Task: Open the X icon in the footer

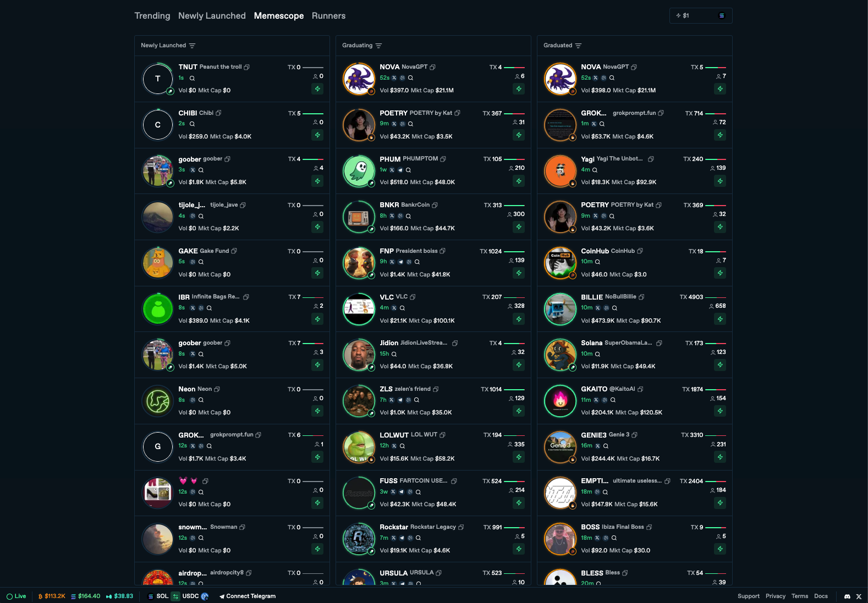Action: coord(859,596)
